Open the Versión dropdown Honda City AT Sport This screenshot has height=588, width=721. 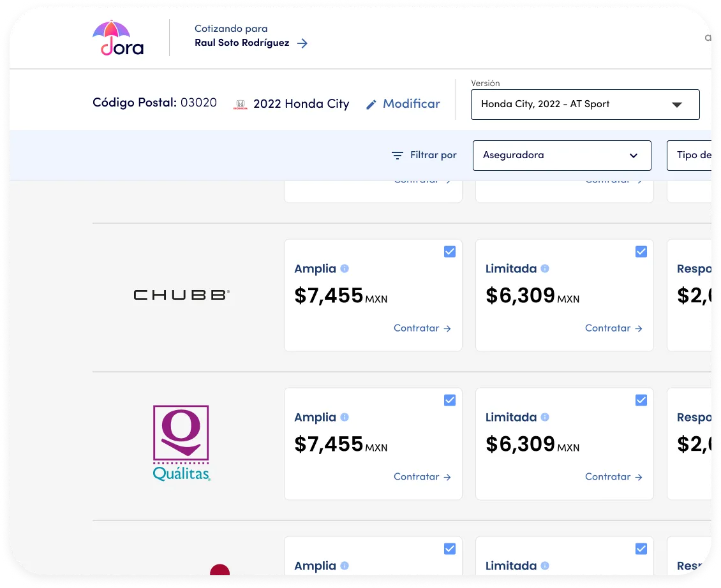585,105
